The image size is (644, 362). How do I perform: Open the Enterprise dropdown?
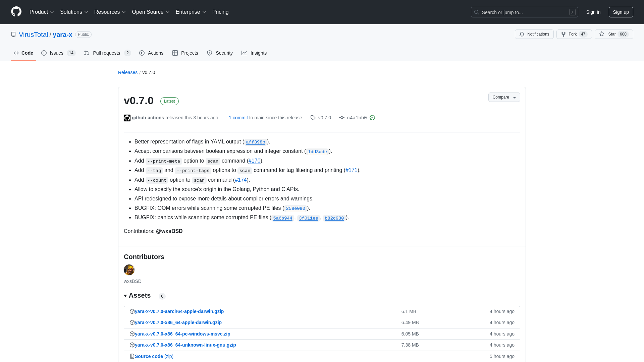pos(191,12)
